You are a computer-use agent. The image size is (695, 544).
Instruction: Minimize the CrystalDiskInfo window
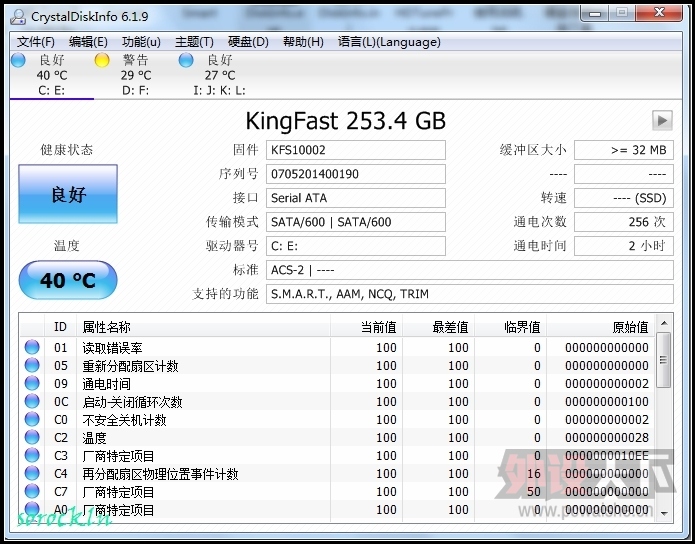click(x=595, y=14)
